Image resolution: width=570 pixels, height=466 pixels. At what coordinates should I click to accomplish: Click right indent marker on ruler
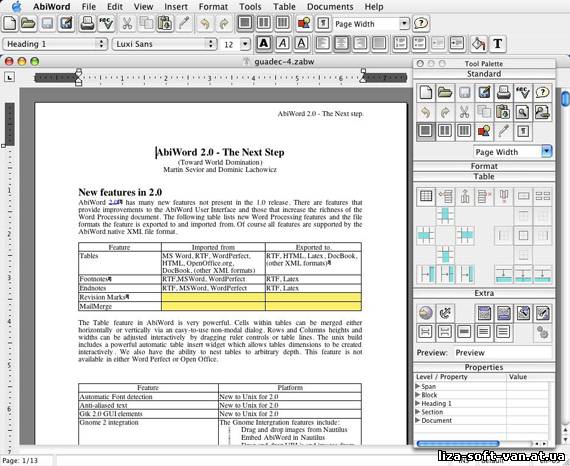tap(363, 77)
